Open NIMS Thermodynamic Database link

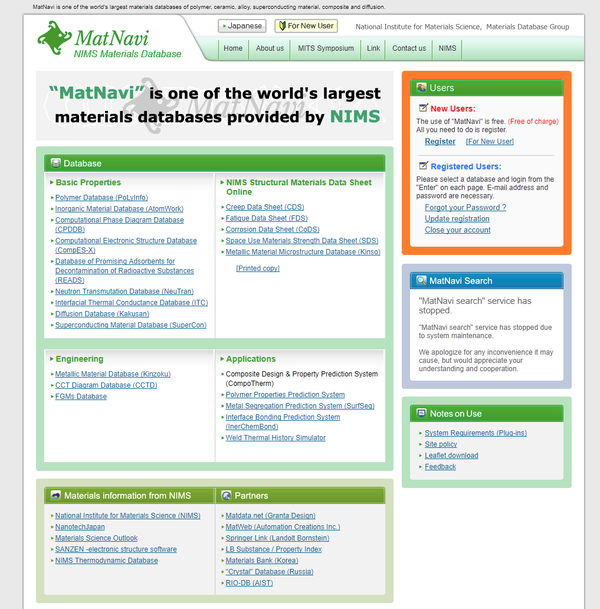click(x=106, y=561)
